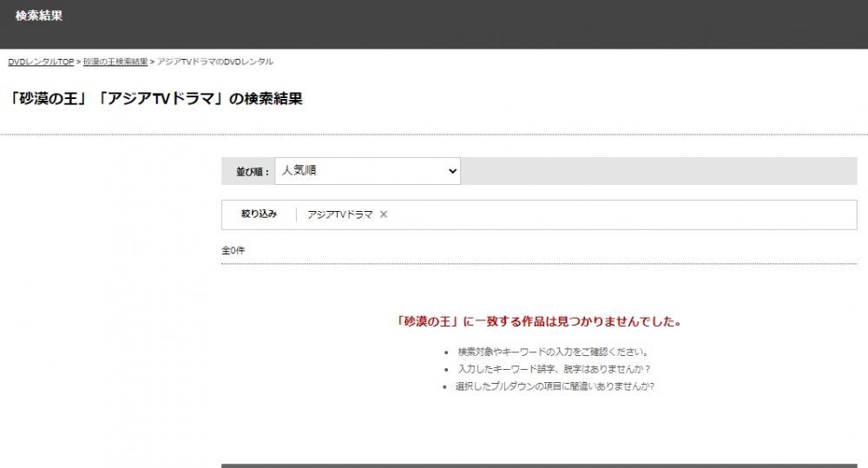This screenshot has height=468, width=868.
Task: Open the 並び順 人気順 sort dropdown
Action: click(367, 170)
